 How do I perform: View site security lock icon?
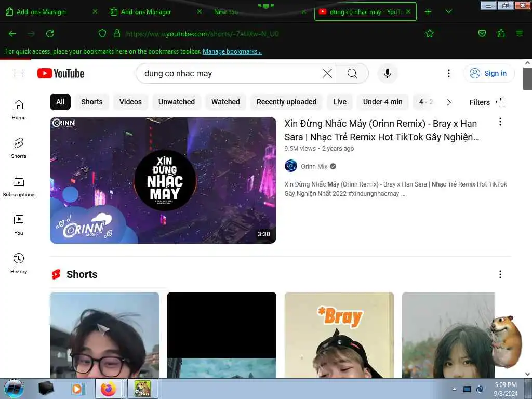pos(117,34)
